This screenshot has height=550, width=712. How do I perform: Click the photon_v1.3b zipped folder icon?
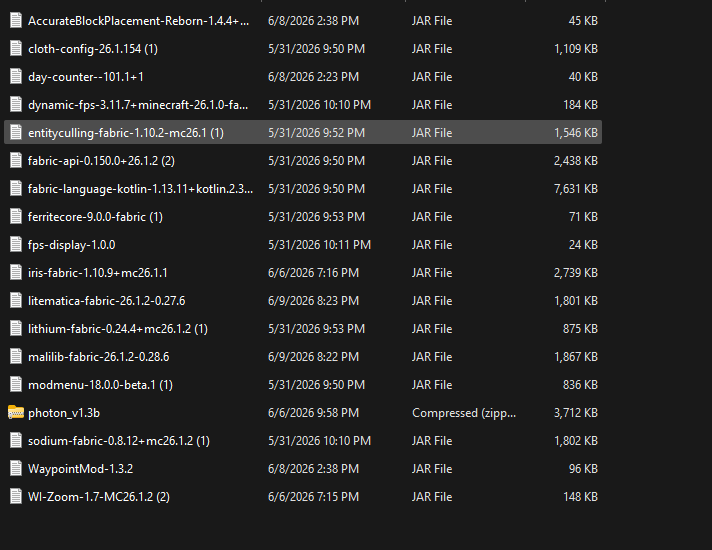pos(16,412)
